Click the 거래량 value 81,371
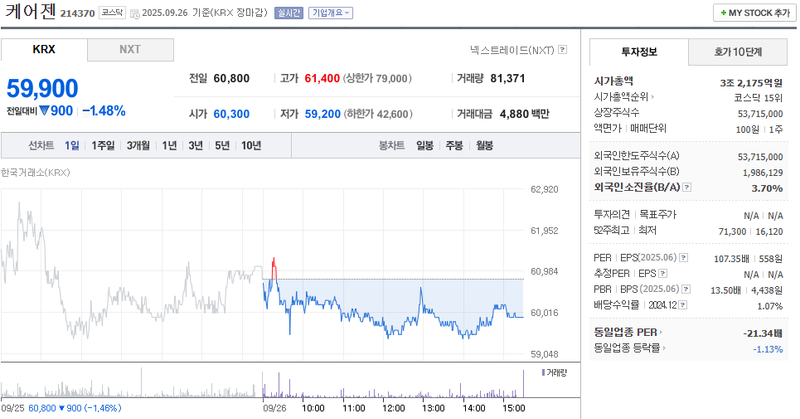 (x=508, y=78)
